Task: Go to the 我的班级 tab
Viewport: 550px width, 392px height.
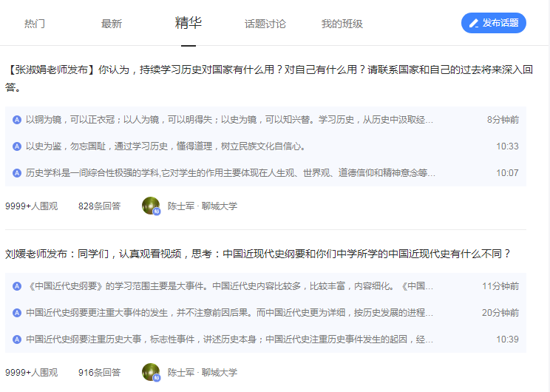Action: click(342, 24)
